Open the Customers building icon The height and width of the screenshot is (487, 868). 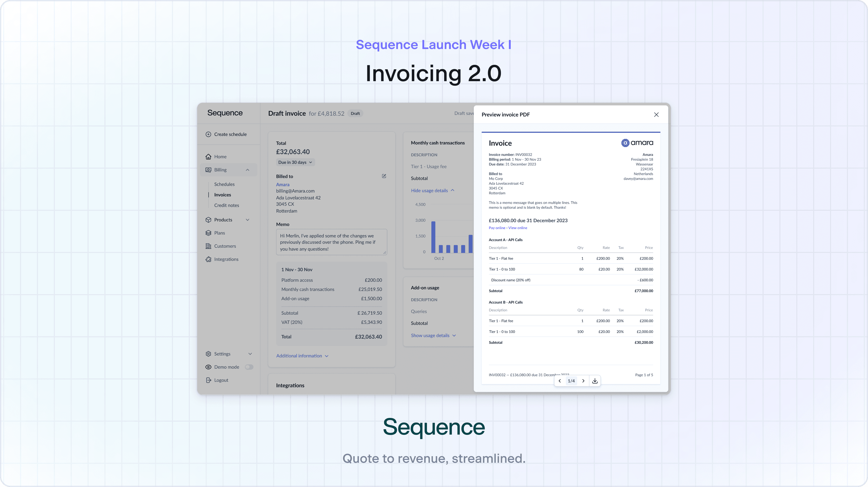tap(208, 246)
